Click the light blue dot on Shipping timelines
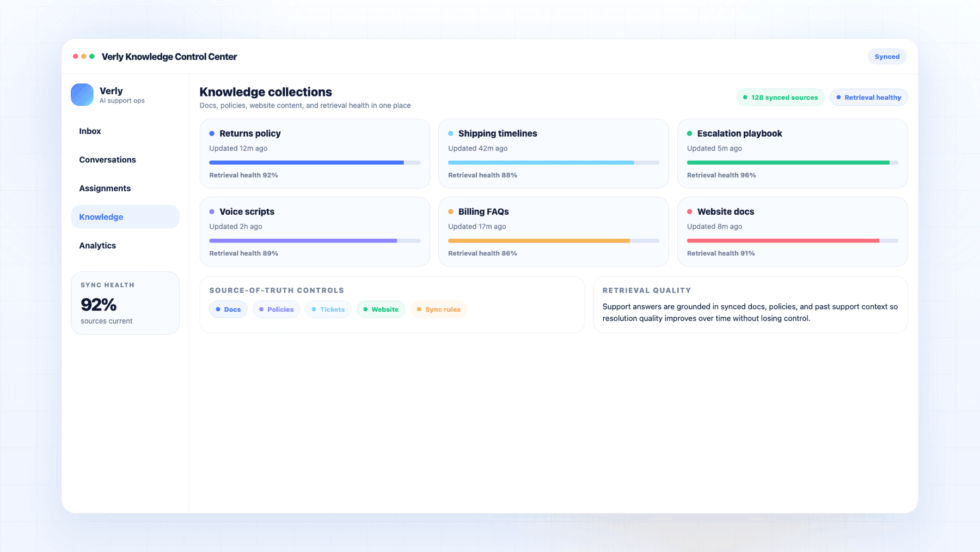 (451, 133)
